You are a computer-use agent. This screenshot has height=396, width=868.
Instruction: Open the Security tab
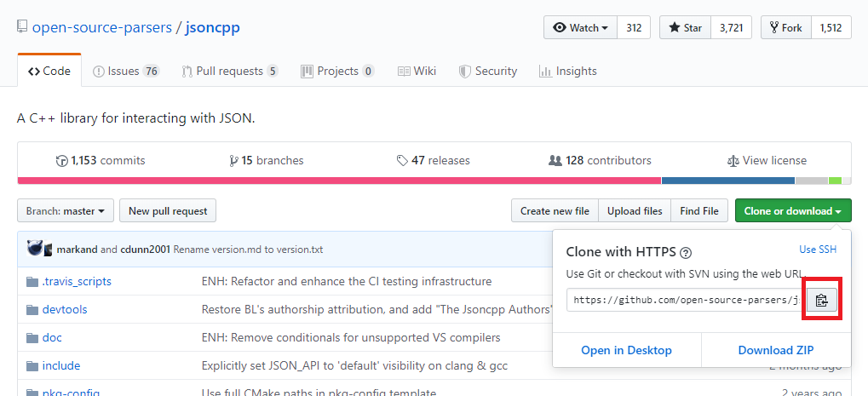[x=488, y=71]
